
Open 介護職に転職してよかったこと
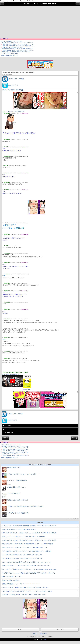[x=16, y=487]
